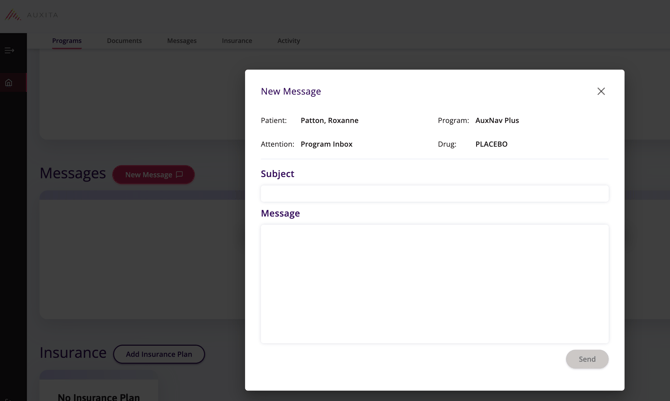Click the patient name Patton, Roxanne

tap(329, 120)
